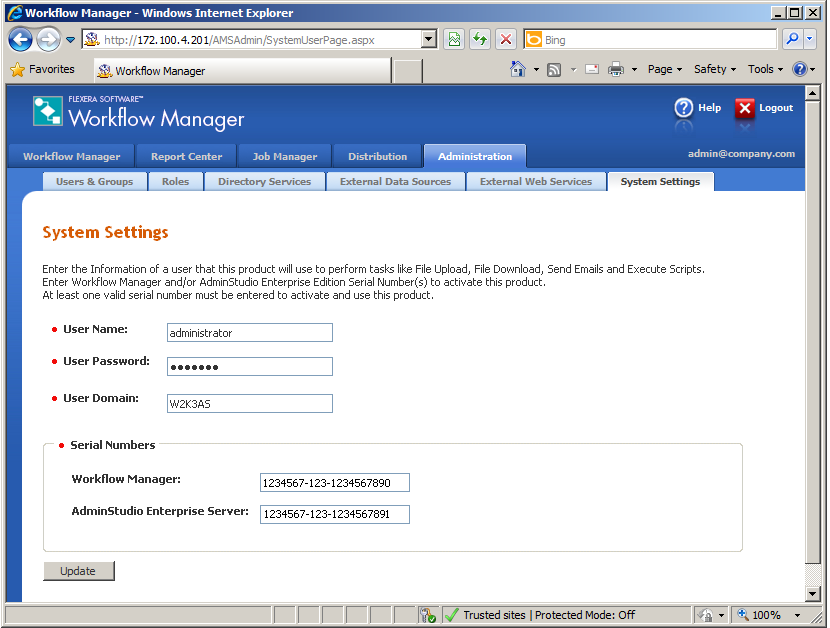This screenshot has width=830, height=628.
Task: Open the search provider dropdown arrow
Action: pos(809,39)
